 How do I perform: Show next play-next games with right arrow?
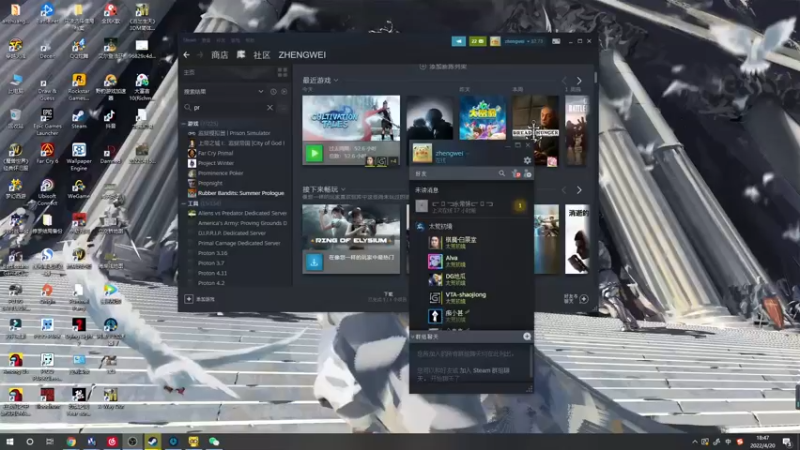(x=579, y=190)
